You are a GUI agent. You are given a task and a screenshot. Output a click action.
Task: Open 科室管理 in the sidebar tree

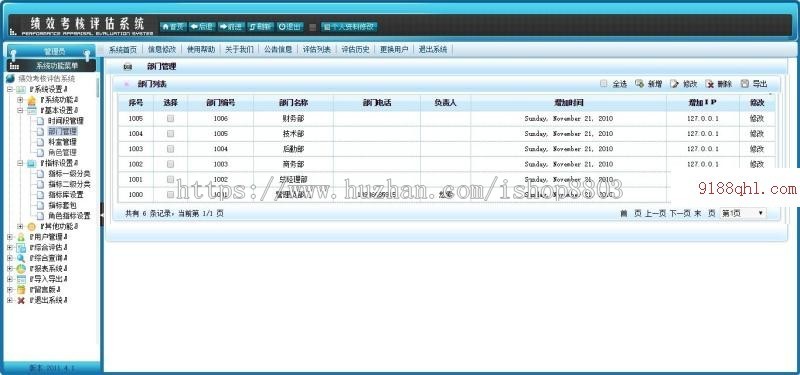[62, 142]
